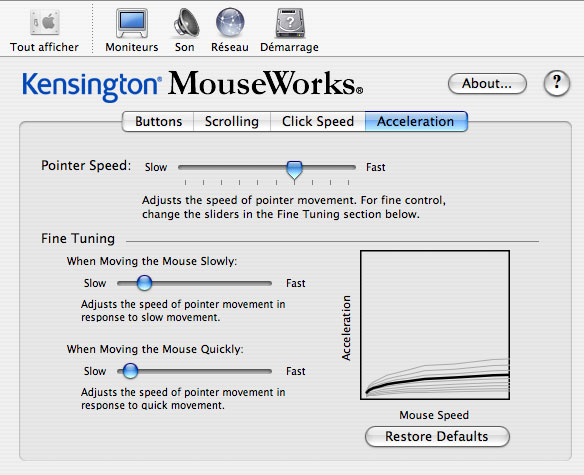Click the vertical Acceleration axis label

[x=346, y=328]
